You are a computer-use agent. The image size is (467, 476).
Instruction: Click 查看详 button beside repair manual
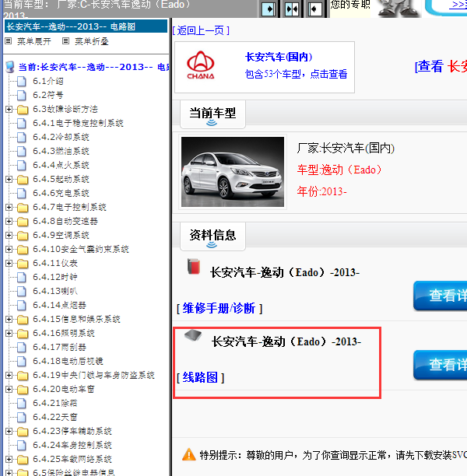click(x=441, y=296)
